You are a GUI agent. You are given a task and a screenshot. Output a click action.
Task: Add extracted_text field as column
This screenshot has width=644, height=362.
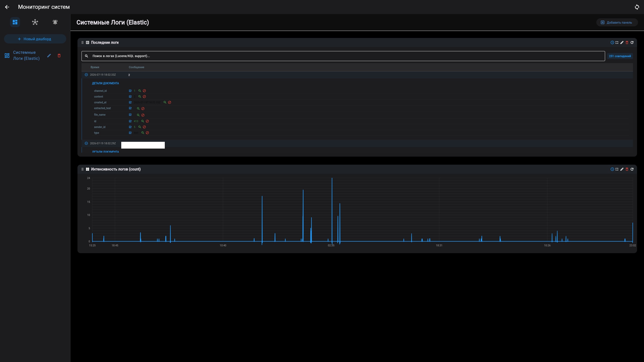point(130,108)
